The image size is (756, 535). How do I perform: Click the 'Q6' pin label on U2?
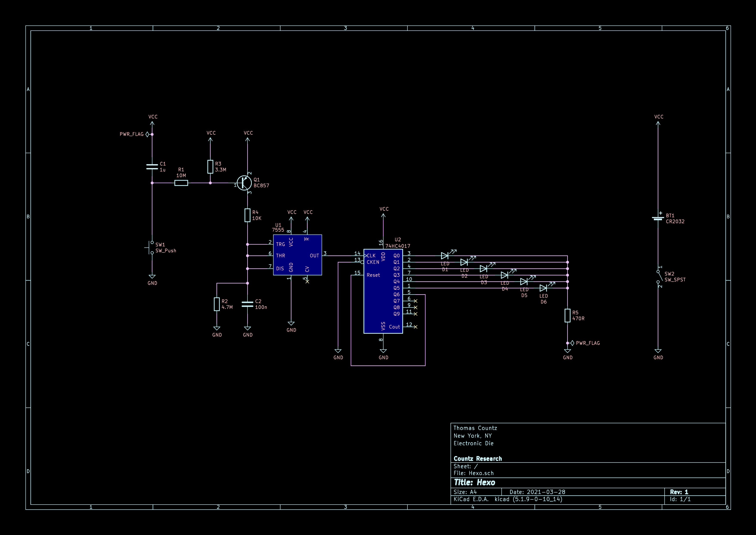(x=397, y=295)
